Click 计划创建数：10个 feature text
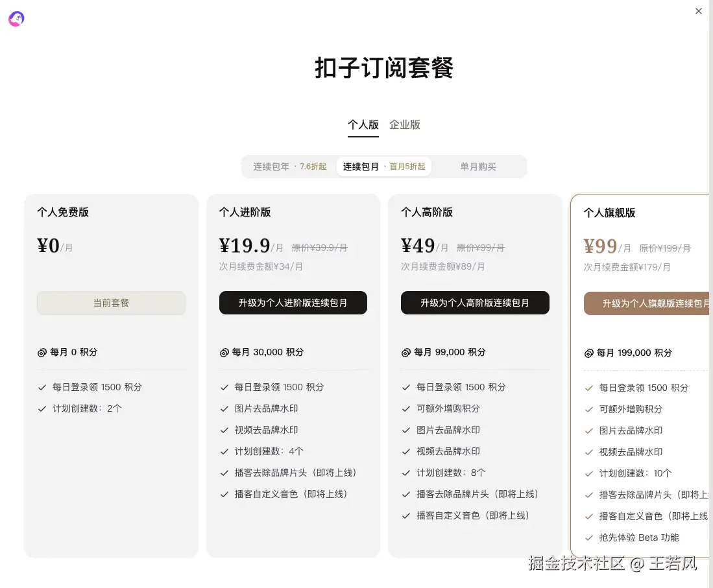The image size is (713, 588). [635, 473]
